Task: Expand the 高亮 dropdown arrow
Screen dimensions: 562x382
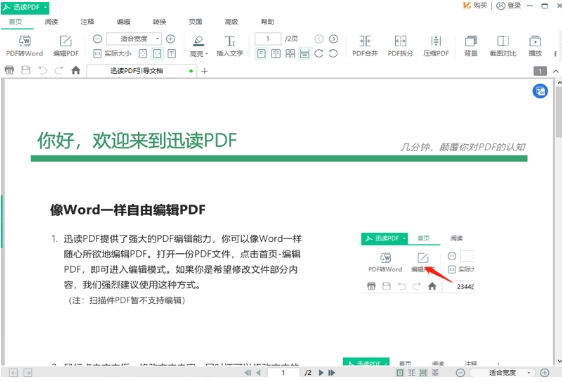Action: [207, 54]
